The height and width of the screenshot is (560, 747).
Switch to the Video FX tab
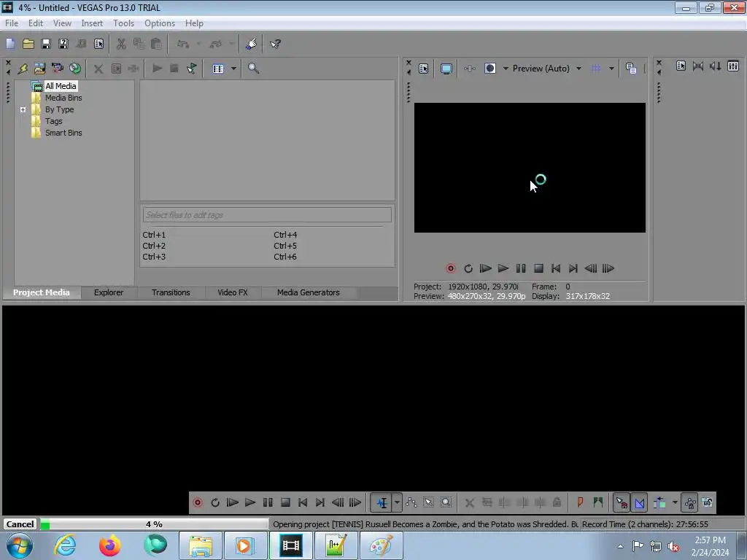click(233, 292)
